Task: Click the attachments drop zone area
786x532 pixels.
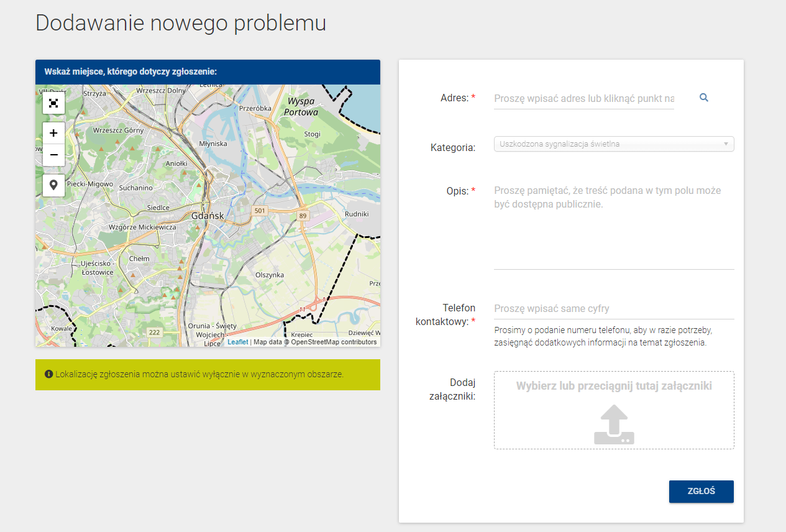Action: [614, 410]
